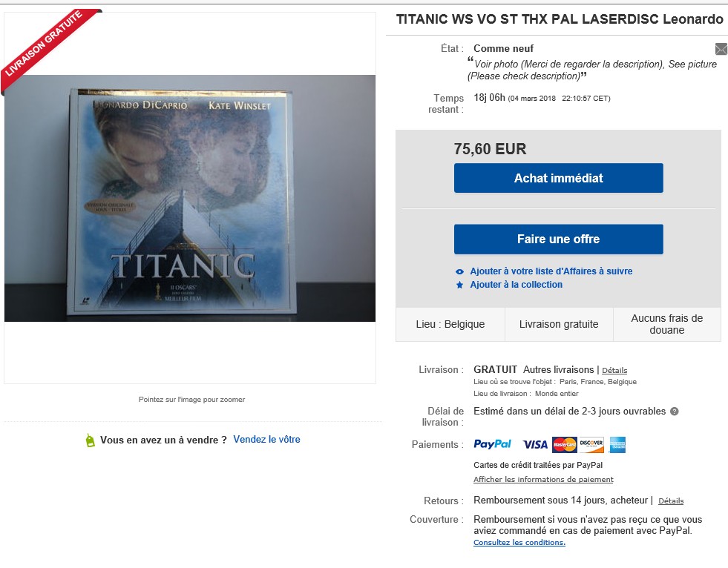Image resolution: width=728 pixels, height=568 pixels.
Task: Click the Titanic laserdisc product photo
Action: tap(190, 198)
